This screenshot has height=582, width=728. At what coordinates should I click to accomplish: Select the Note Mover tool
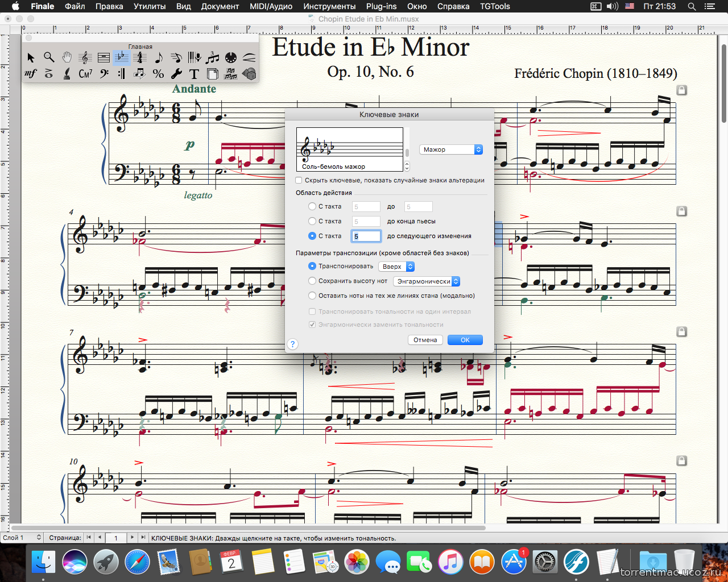point(140,73)
